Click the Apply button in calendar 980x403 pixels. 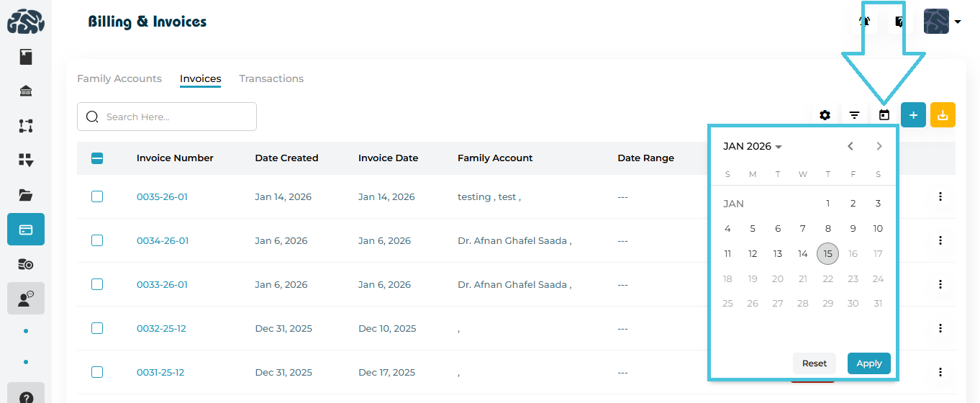tap(868, 363)
